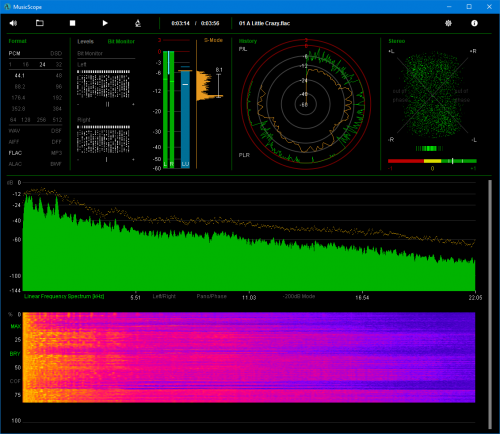Toggle Left/Right spectrum mode
Screen dimensions: 500x434
click(x=164, y=296)
